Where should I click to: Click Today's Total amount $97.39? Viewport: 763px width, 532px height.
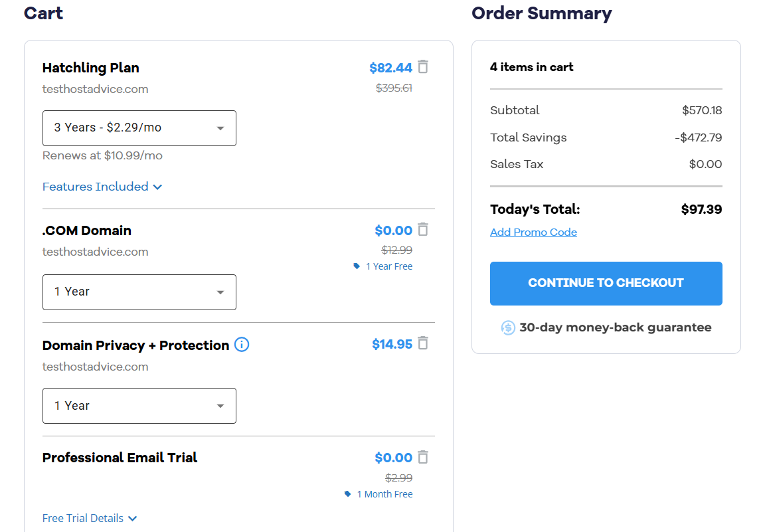point(701,209)
